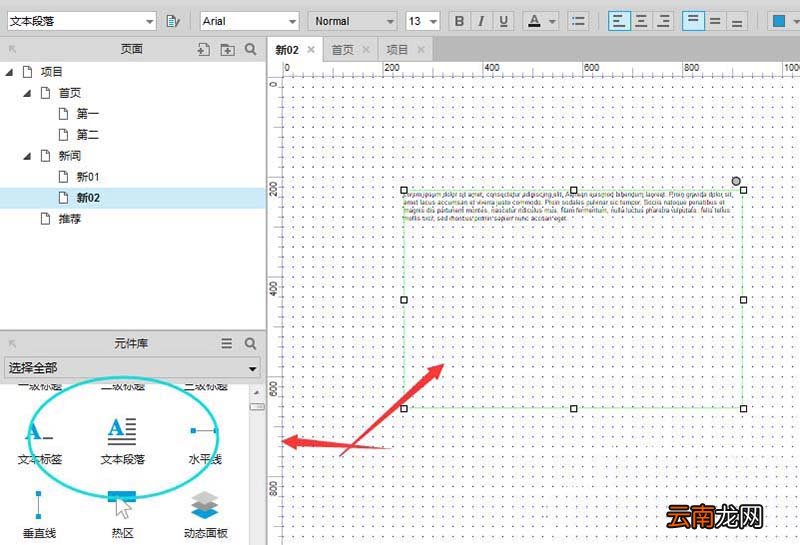Click the pop-out arrow of 元件库 panel
This screenshot has width=800, height=545.
coord(13,344)
